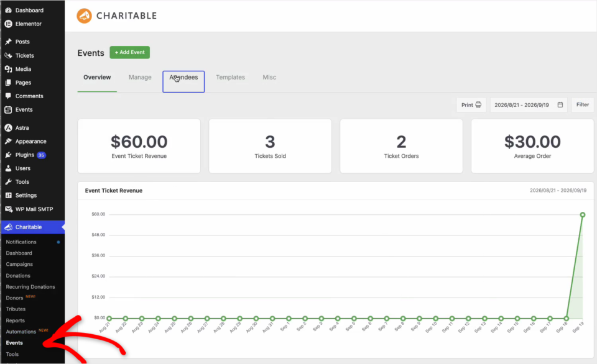Screen dimensions: 597x364
Task: Click the Sep 1 data point on chart
Action: 289,319
